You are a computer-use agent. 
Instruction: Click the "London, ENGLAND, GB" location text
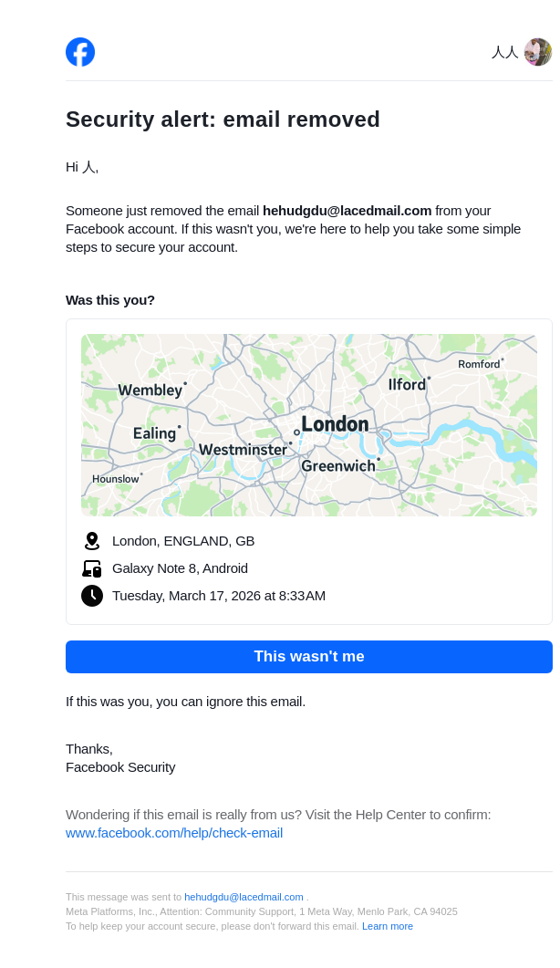point(183,541)
